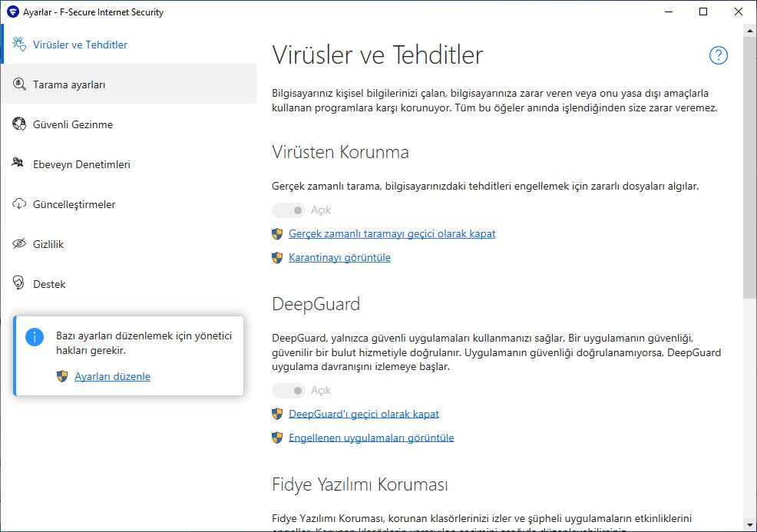Click the Virüsten Korunma heading
Viewport: 757px width, 532px height.
pyautogui.click(x=340, y=152)
